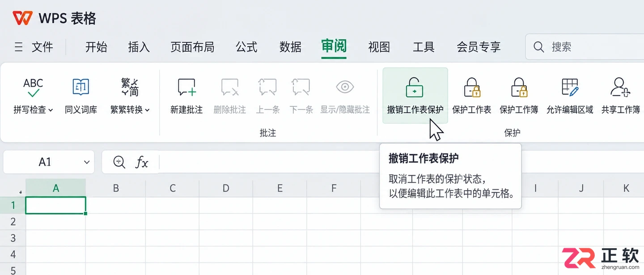This screenshot has width=644, height=275.
Task: Expand the 拼写检查 dropdown arrow
Action: click(51, 110)
